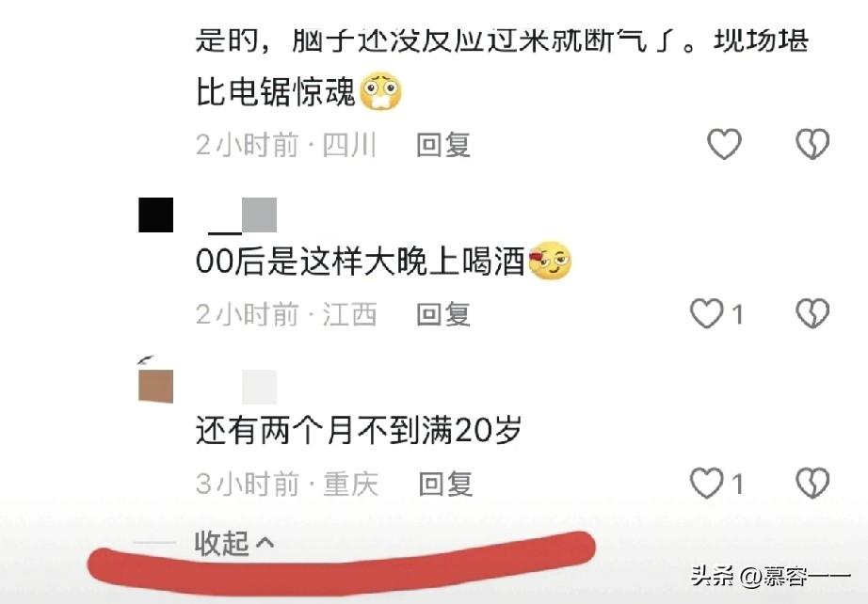
Task: Collapse replies with 收起
Action: pyautogui.click(x=221, y=543)
